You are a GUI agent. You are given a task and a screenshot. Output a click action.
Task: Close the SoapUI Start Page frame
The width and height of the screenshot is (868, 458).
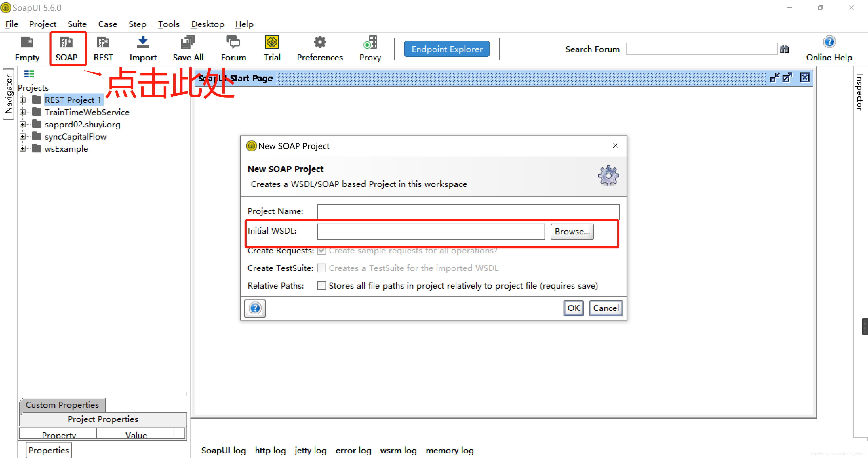[805, 78]
